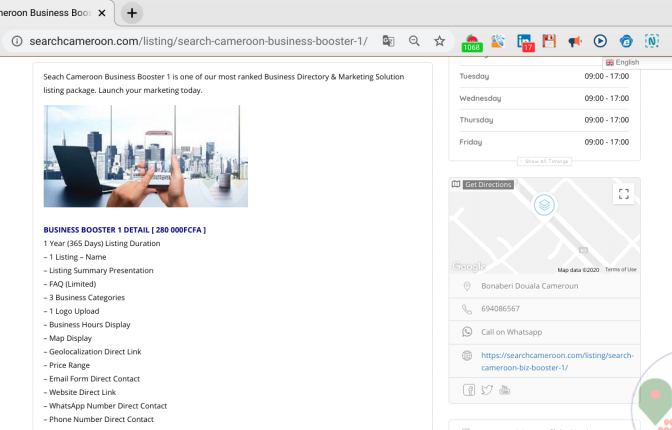Screen dimensions: 672x430
Task: Open the megaphone extension
Action: tap(575, 41)
